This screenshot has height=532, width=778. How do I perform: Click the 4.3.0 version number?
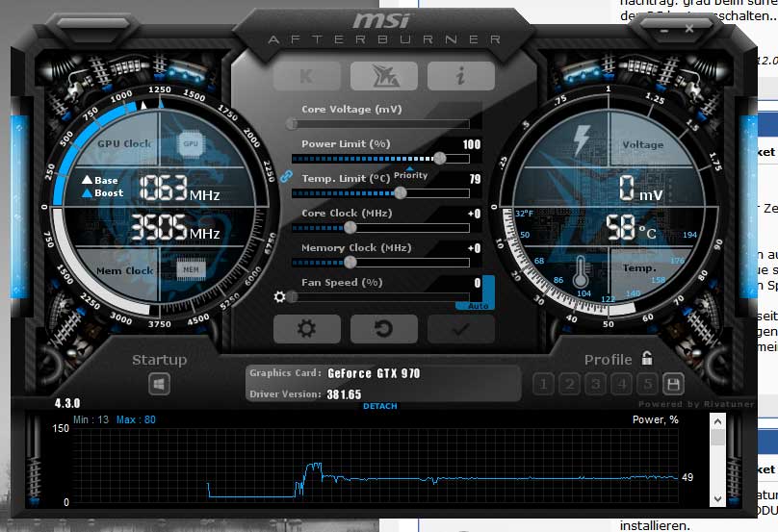67,403
